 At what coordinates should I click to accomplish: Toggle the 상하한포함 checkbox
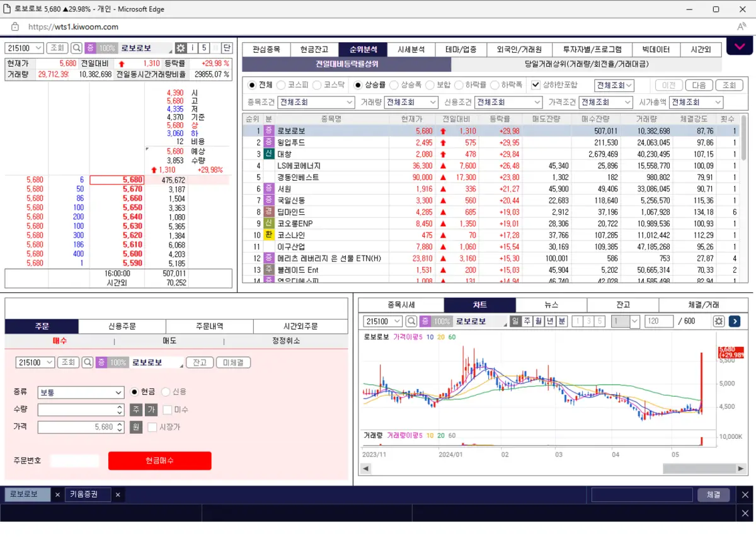[535, 85]
